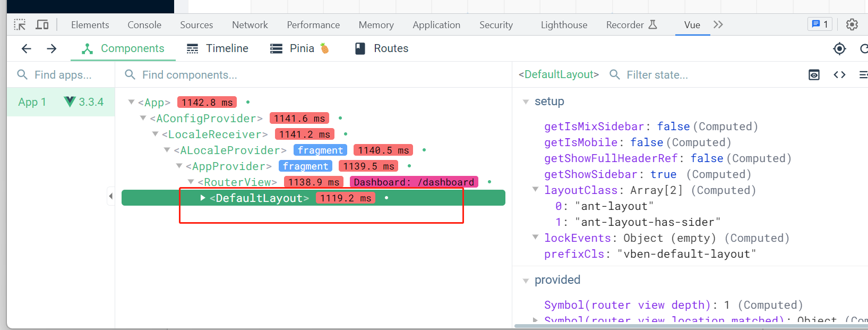Go forward with the right arrow
The height and width of the screenshot is (330, 868).
pyautogui.click(x=51, y=49)
